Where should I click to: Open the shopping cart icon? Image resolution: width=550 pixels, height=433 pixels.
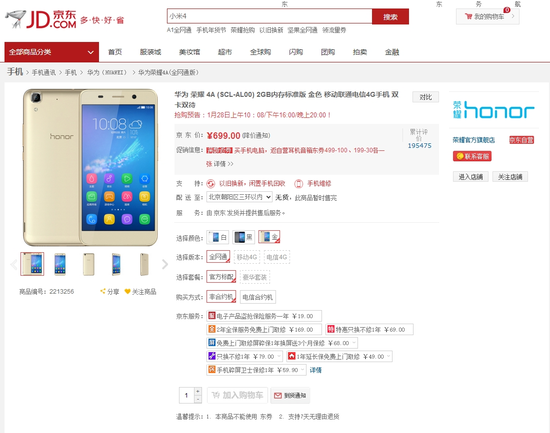(468, 16)
